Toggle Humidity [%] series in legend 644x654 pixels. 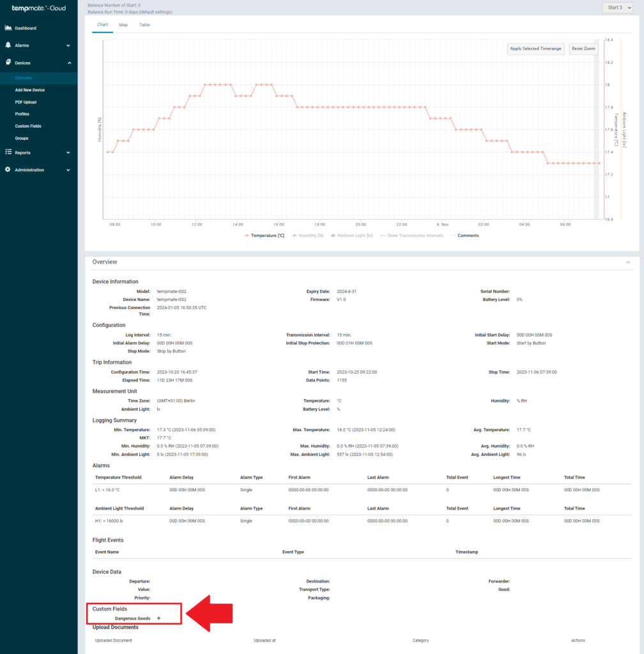(x=307, y=236)
